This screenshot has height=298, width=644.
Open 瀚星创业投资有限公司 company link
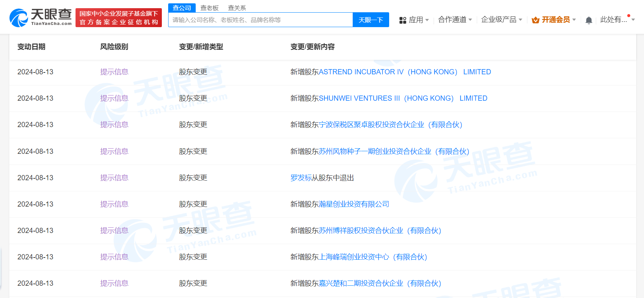click(353, 204)
